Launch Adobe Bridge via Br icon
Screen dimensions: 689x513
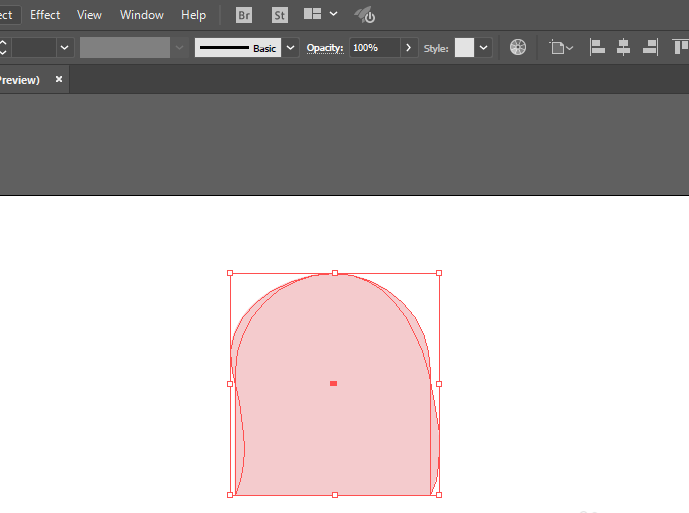point(244,15)
